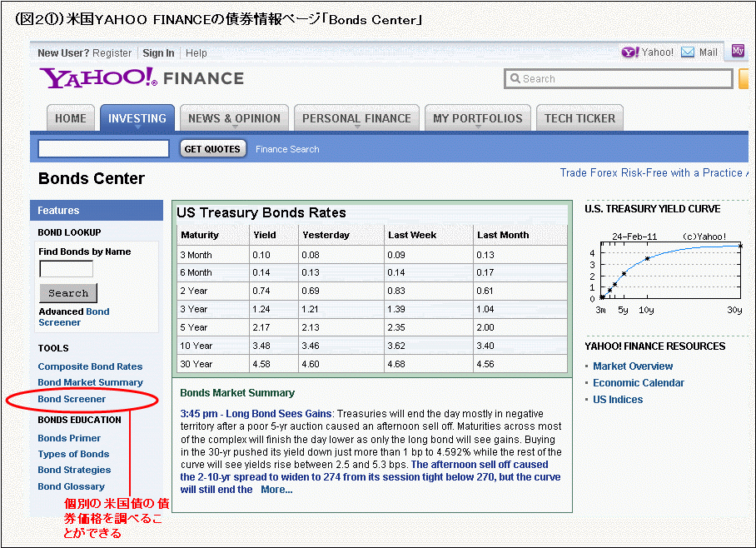This screenshot has height=548, width=756.
Task: Click the Bonds Market Summary heading
Action: 237,393
